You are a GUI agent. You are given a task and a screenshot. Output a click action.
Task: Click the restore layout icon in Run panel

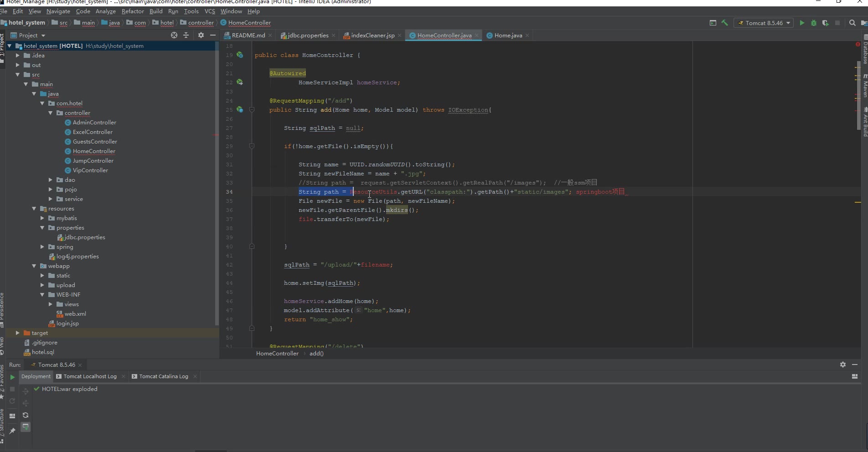(x=12, y=416)
